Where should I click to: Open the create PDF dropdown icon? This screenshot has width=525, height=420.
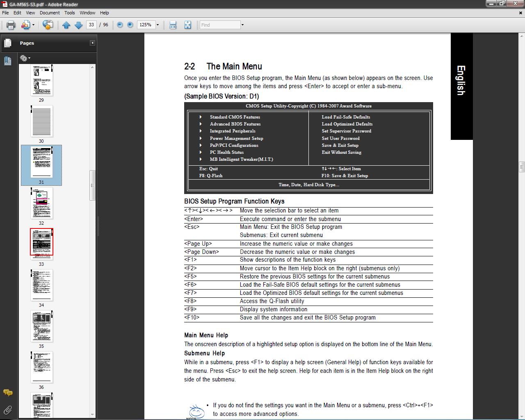click(27, 25)
